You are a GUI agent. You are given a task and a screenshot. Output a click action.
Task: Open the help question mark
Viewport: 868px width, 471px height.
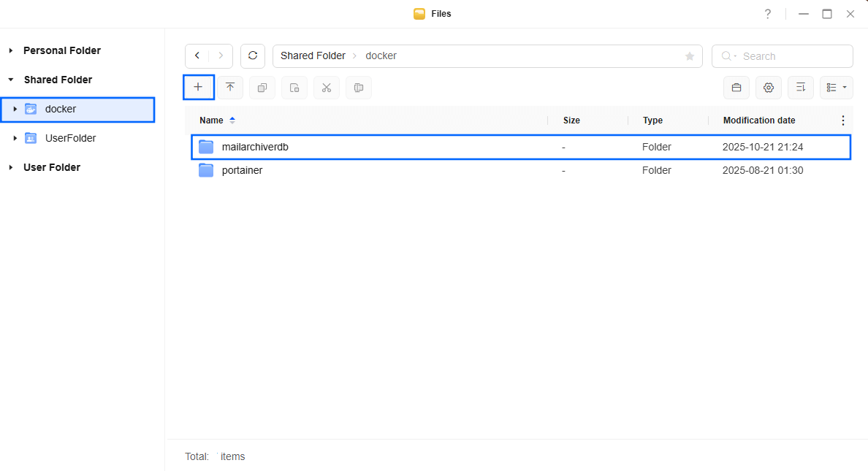pos(767,14)
